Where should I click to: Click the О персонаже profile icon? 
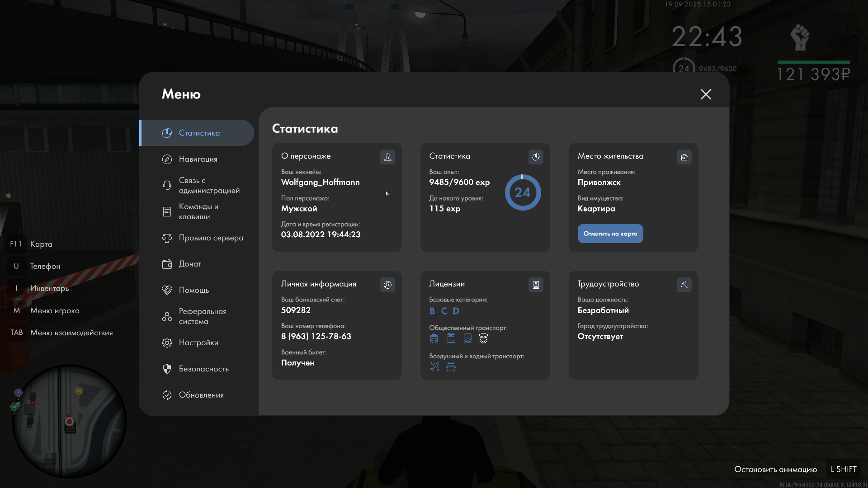(387, 157)
